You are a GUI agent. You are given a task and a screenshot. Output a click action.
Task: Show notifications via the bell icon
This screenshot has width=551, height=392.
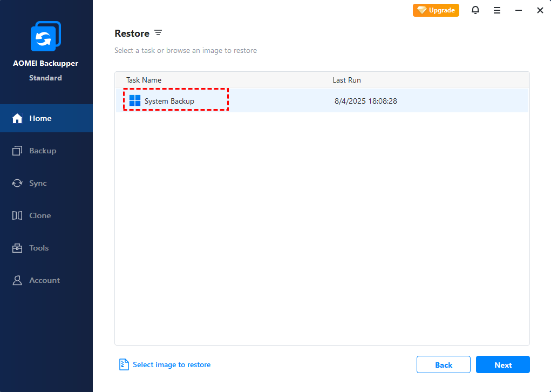pyautogui.click(x=475, y=10)
